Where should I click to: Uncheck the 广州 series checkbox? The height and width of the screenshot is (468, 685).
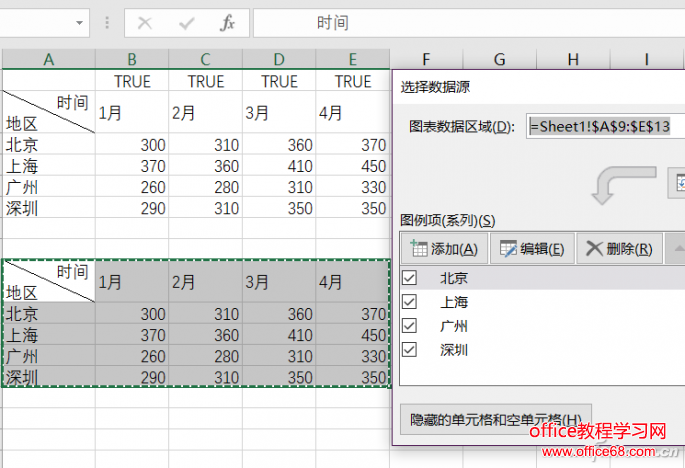point(409,326)
